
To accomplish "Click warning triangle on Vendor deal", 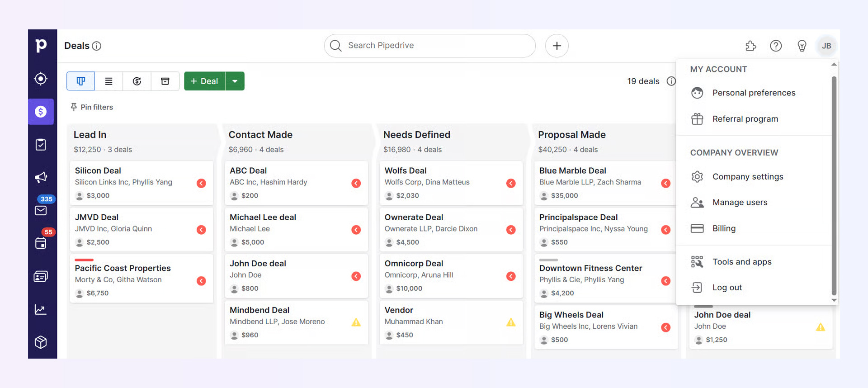I will pos(511,322).
